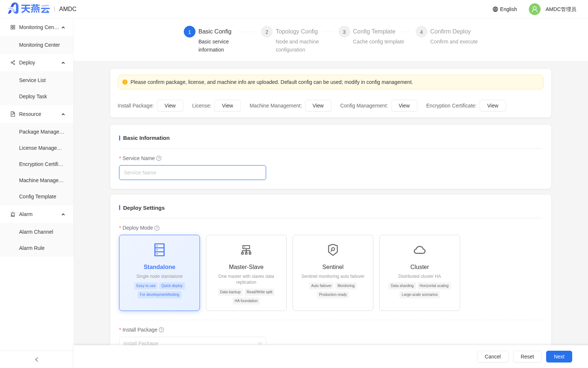Click the Next button
The image size is (588, 368).
point(559,357)
